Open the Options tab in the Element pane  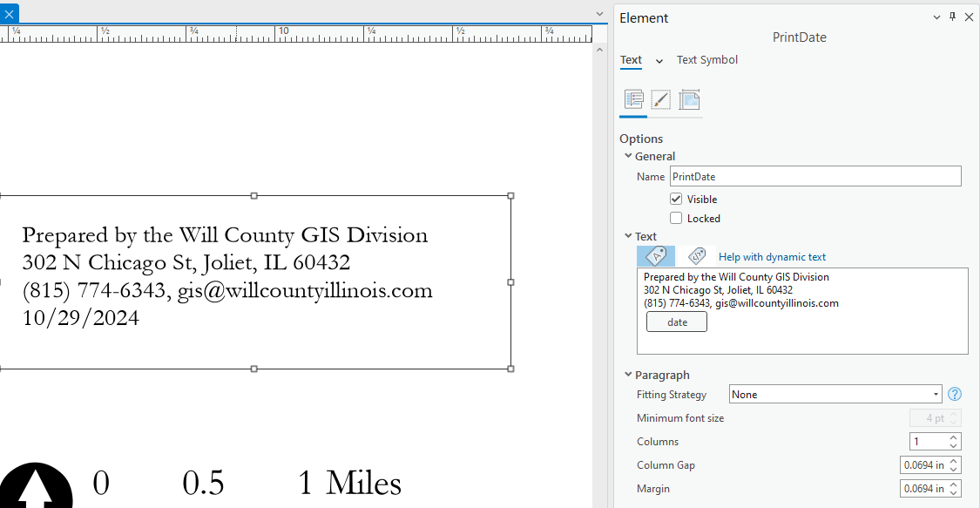pyautogui.click(x=633, y=99)
